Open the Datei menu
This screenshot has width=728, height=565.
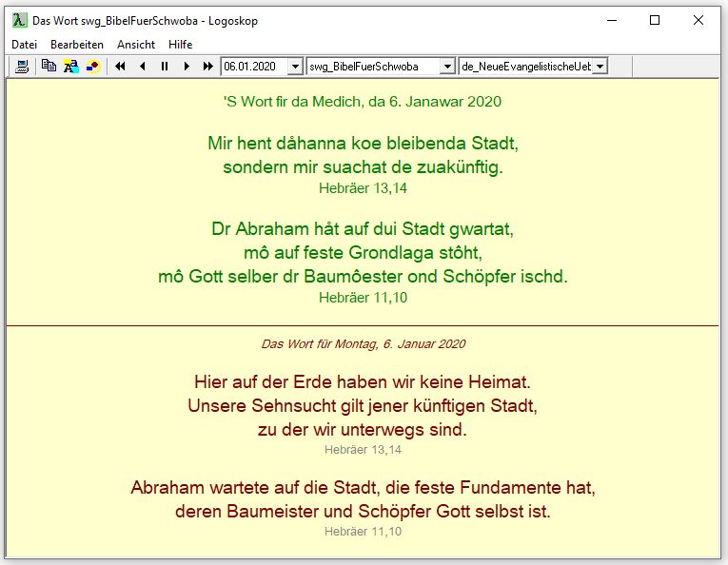tap(24, 45)
